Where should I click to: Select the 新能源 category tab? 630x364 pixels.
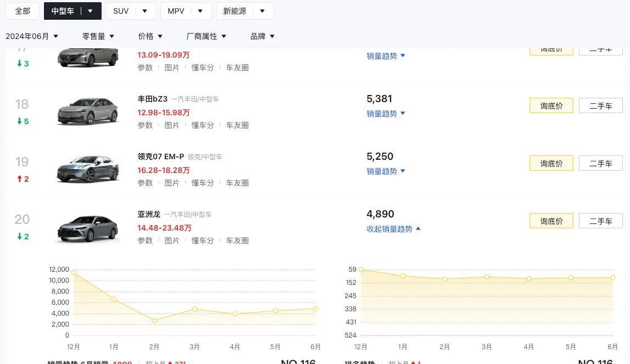tap(235, 11)
